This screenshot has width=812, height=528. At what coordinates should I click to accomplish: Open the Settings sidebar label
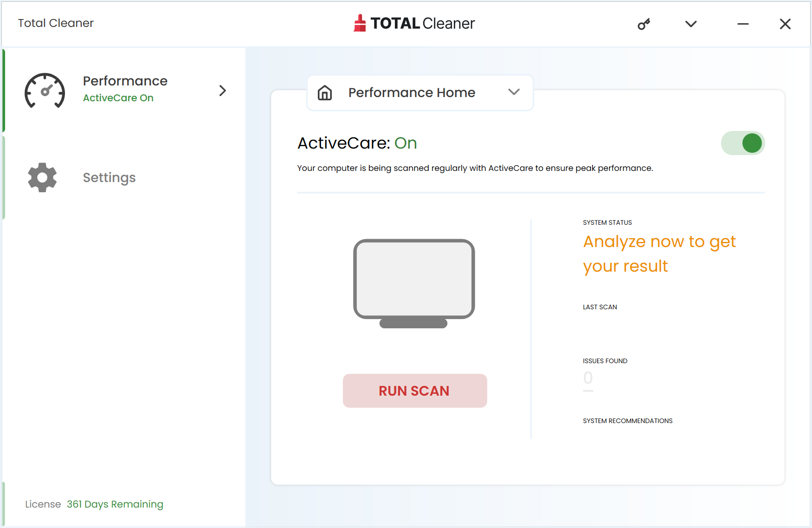coord(109,177)
